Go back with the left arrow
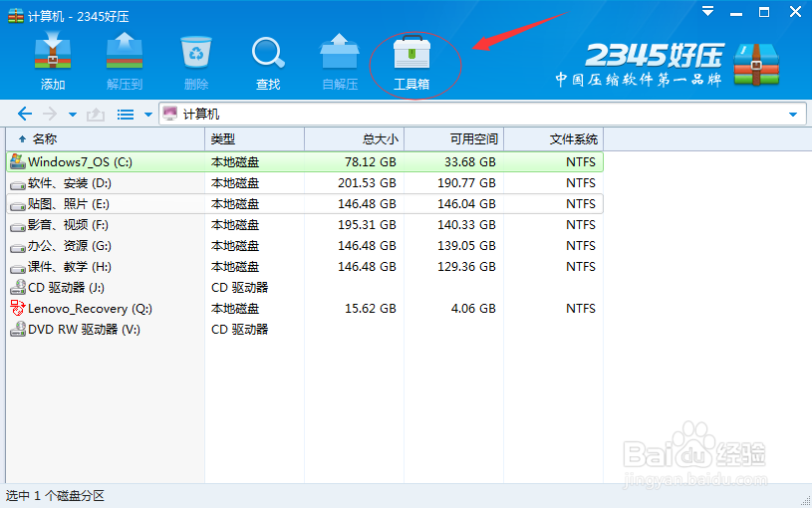Viewport: 812px width, 508px height. (x=25, y=114)
